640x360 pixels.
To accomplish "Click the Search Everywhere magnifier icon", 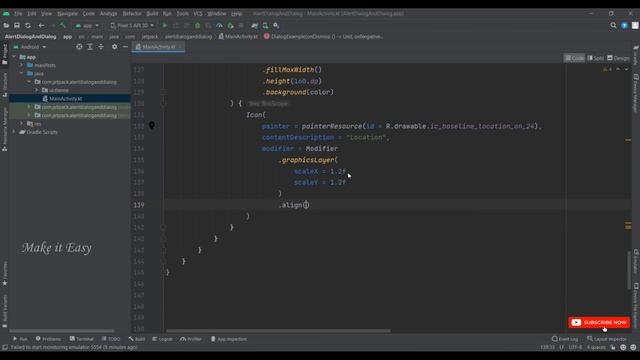I will (x=613, y=25).
